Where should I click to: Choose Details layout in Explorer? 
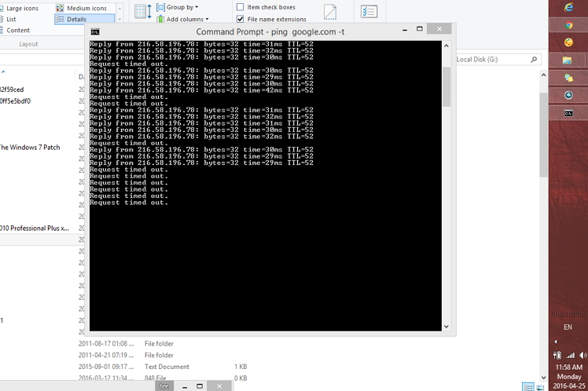84,19
